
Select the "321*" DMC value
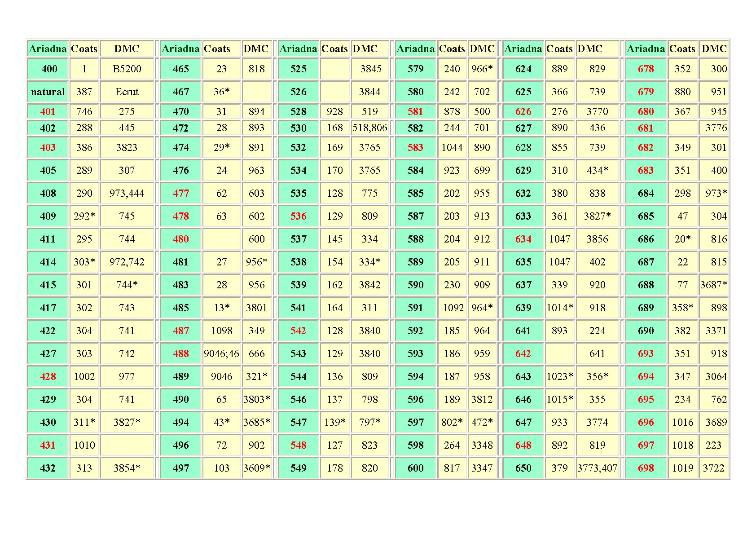(257, 377)
